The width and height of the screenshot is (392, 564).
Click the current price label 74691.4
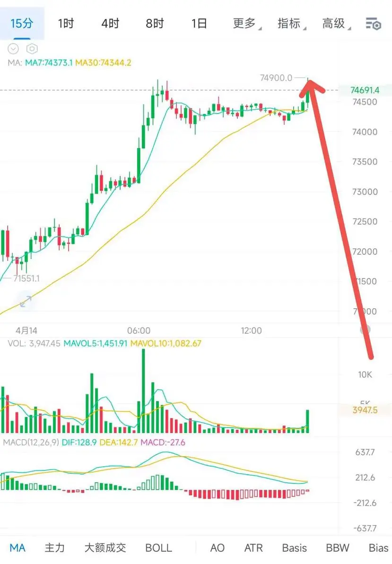click(x=365, y=90)
